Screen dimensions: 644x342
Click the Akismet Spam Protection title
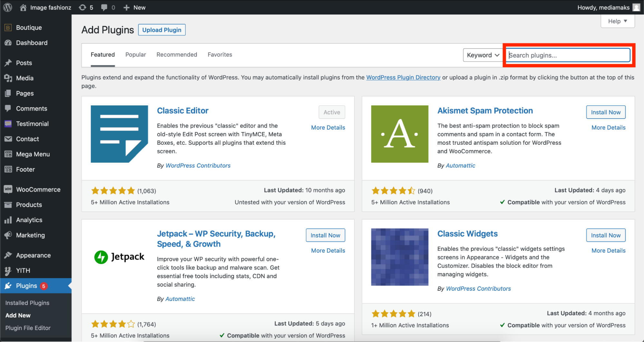[485, 111]
